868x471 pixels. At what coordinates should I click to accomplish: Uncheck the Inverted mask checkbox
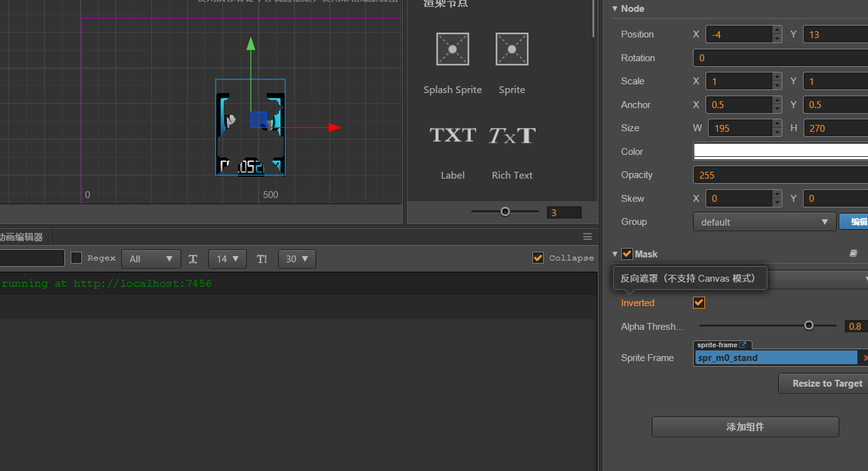point(698,302)
